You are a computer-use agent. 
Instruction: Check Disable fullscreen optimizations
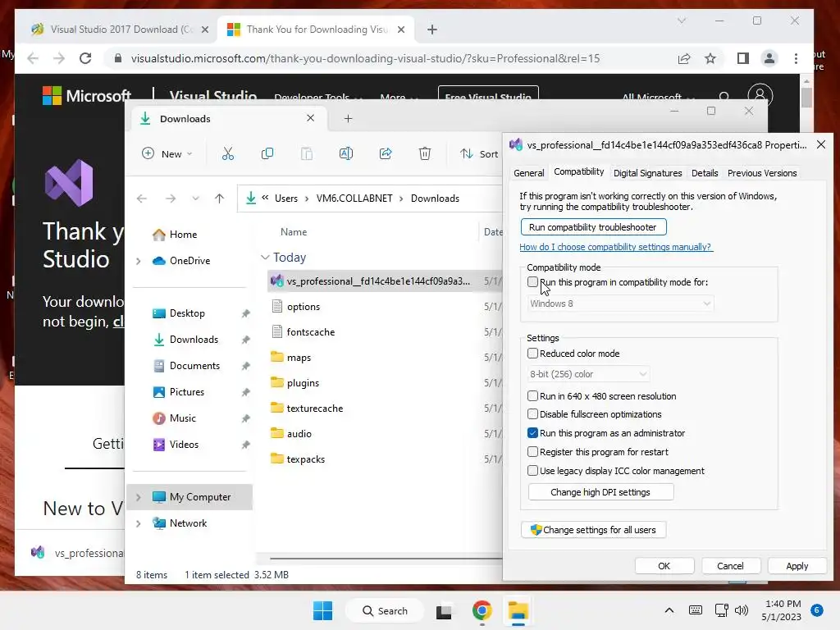(x=532, y=414)
